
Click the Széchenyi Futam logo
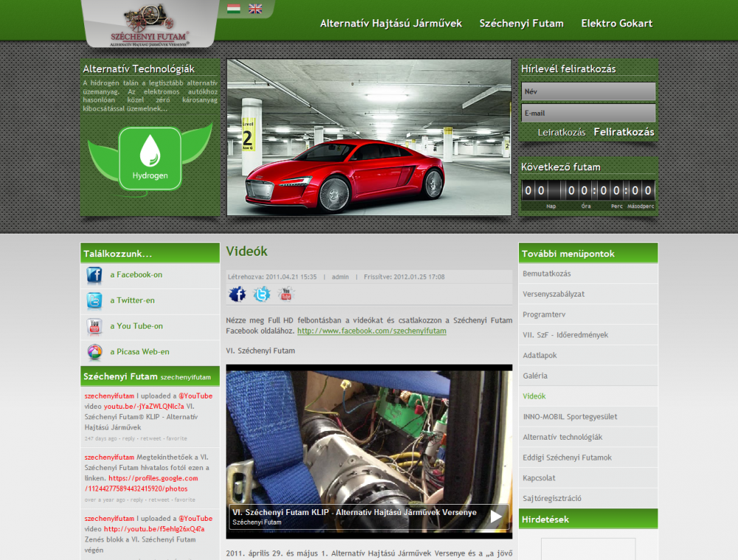150,24
